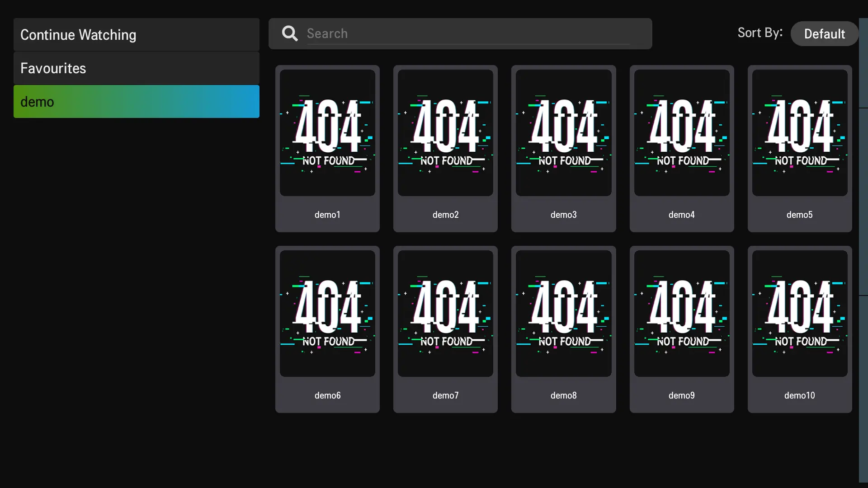Click the Search input field
Screen dimensions: 868x488
[468, 33]
